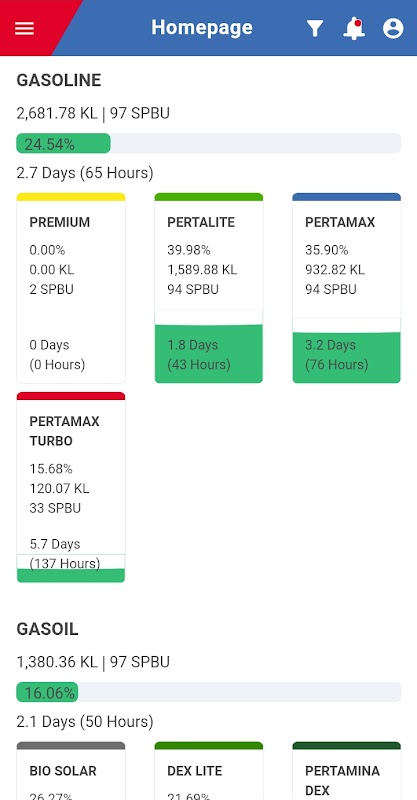Tap the DEX LITE card

(209, 771)
